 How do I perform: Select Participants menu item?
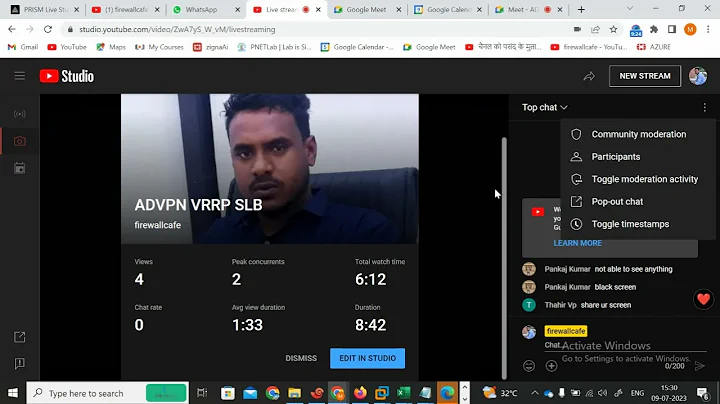click(x=638, y=157)
